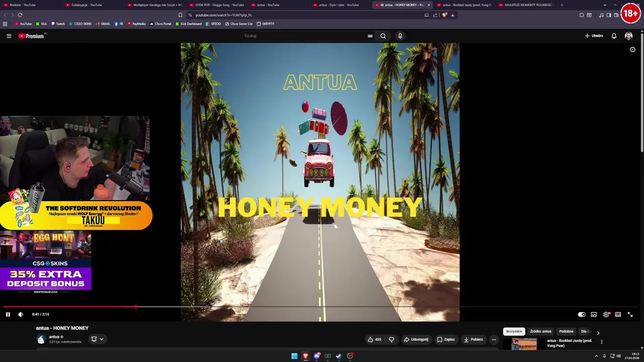Image resolution: width=644 pixels, height=362 pixels.
Task: Open the on-screen keyboard in search box
Action: pyautogui.click(x=370, y=36)
